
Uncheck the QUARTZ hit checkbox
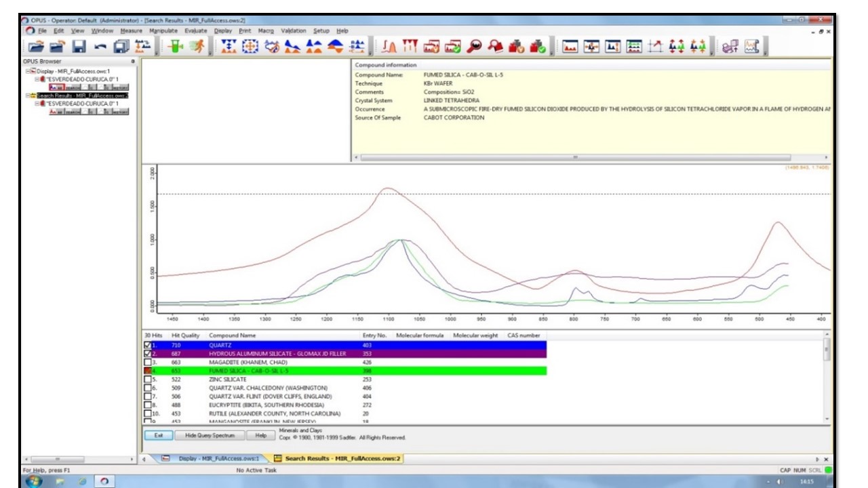tap(149, 346)
